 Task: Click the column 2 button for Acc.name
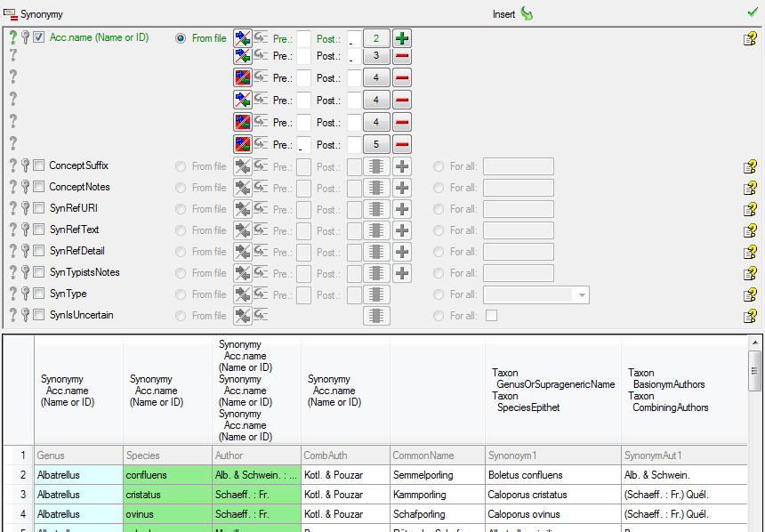click(x=376, y=38)
